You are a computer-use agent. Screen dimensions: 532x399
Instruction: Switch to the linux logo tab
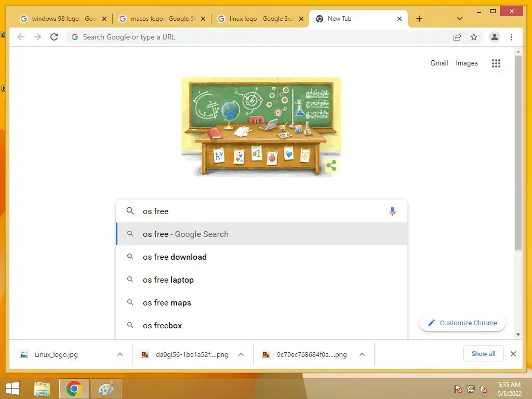point(261,19)
